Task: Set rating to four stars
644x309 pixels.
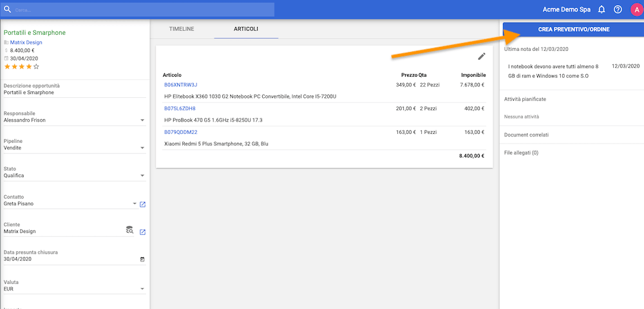Action: click(29, 66)
